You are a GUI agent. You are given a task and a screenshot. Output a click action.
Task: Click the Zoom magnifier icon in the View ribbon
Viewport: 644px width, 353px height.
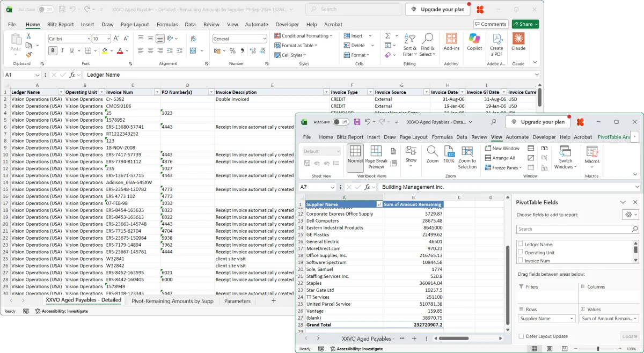click(x=433, y=154)
